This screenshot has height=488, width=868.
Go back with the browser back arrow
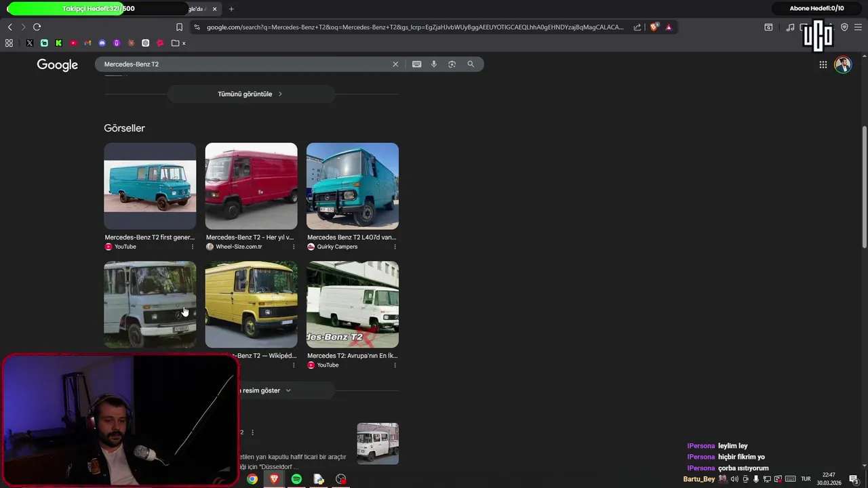click(x=9, y=27)
